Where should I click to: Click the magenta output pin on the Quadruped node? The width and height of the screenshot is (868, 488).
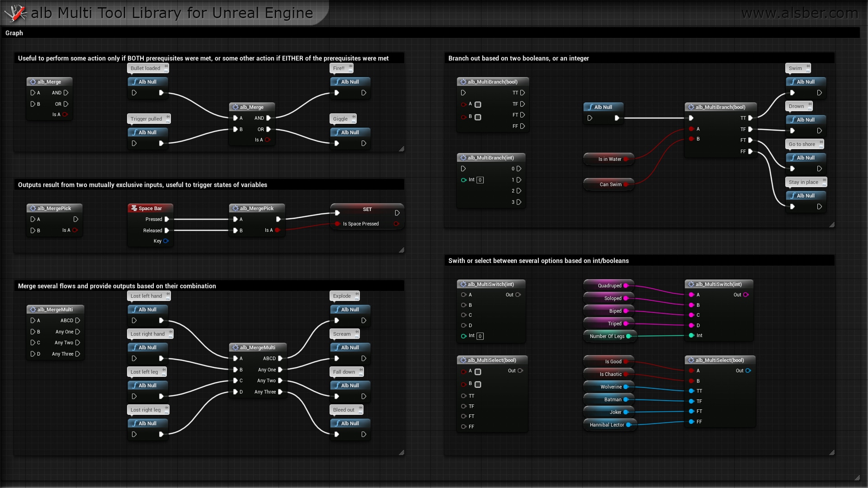[626, 286]
